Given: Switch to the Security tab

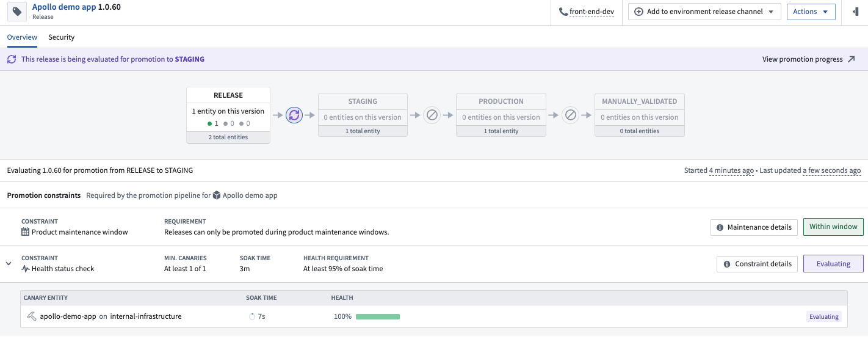Looking at the screenshot, I should pyautogui.click(x=61, y=37).
